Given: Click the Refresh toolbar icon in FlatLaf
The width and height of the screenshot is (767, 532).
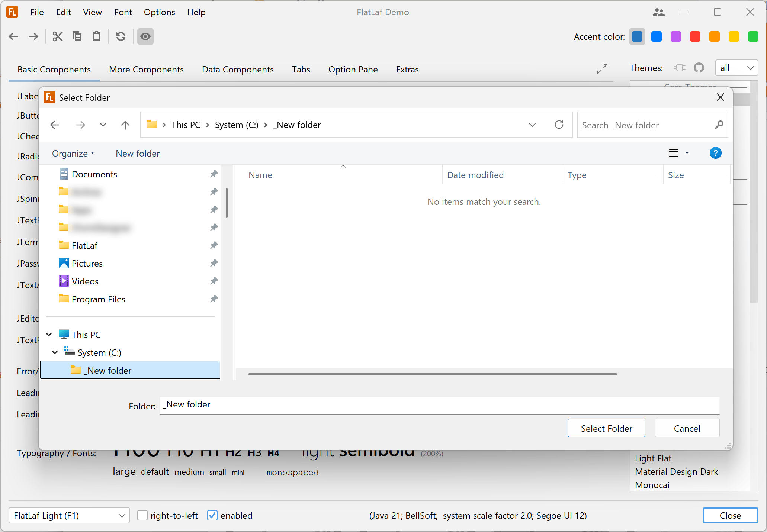Looking at the screenshot, I should (121, 36).
